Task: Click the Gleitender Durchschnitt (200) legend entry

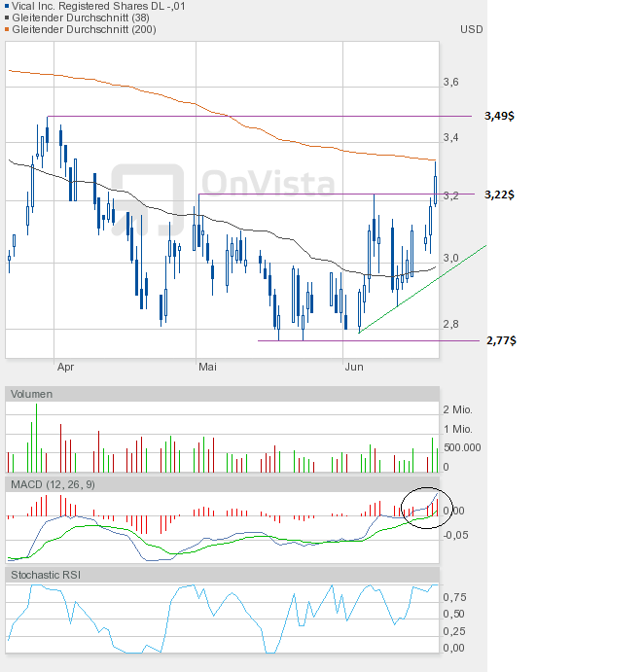Action: [x=84, y=29]
